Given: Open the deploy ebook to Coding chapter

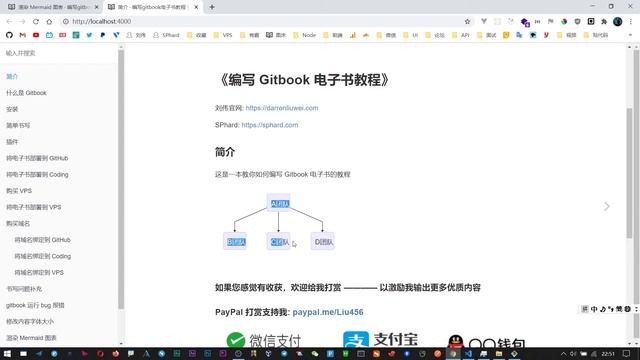Looking at the screenshot, I should click(x=37, y=174).
